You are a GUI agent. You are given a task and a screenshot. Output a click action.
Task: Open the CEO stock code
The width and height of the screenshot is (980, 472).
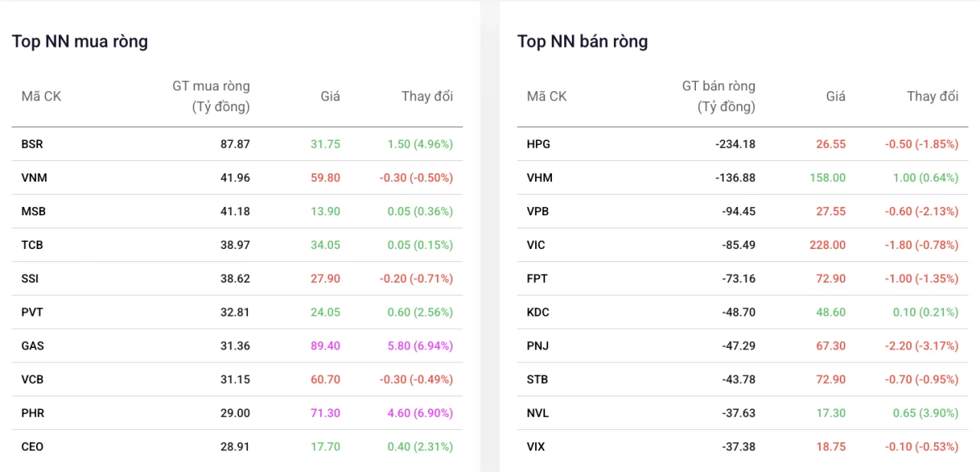point(33,447)
